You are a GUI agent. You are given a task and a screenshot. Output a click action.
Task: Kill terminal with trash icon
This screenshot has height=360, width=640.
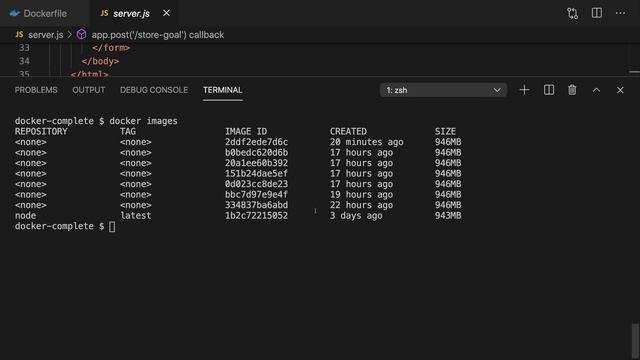pyautogui.click(x=572, y=90)
